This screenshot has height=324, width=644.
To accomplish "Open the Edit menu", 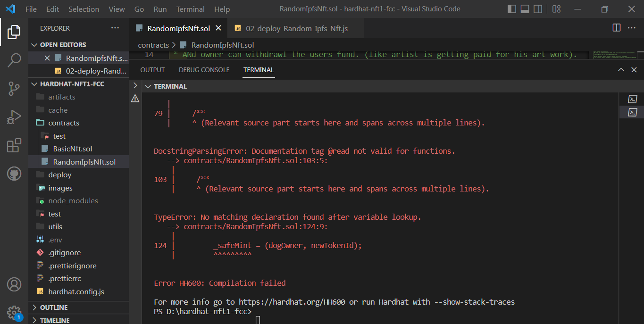I will point(52,9).
